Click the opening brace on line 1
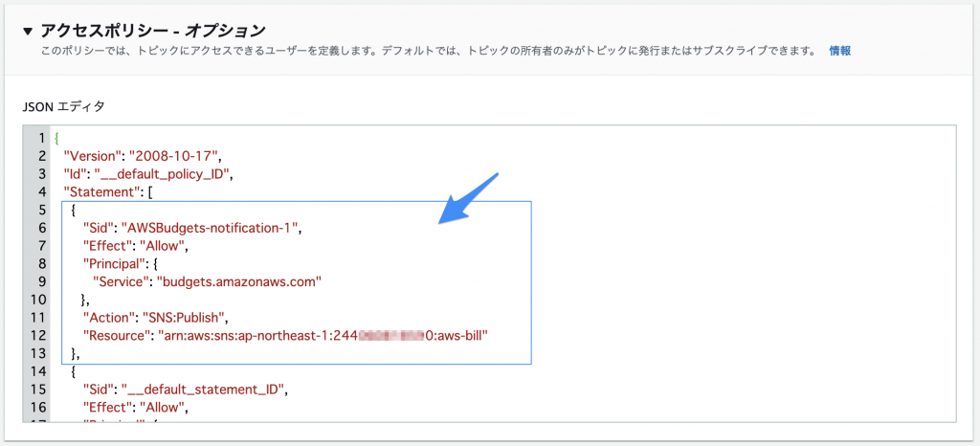The width and height of the screenshot is (980, 446). point(56,138)
